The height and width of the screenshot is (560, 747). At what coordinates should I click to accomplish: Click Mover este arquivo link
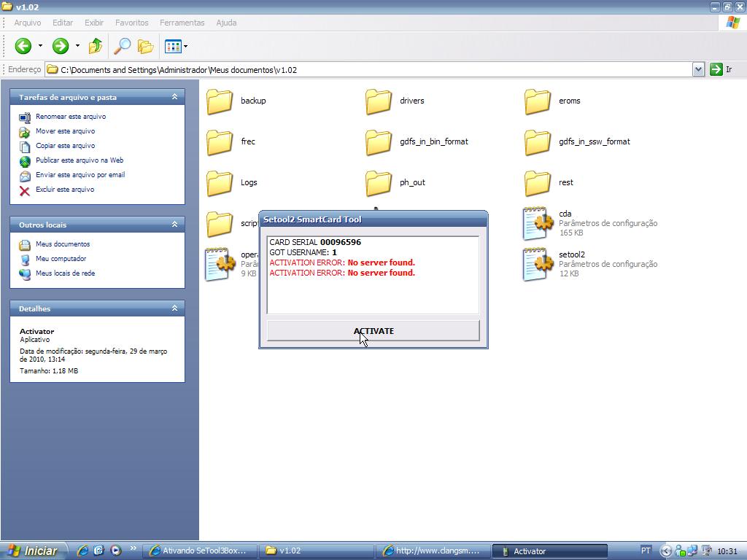tap(65, 131)
